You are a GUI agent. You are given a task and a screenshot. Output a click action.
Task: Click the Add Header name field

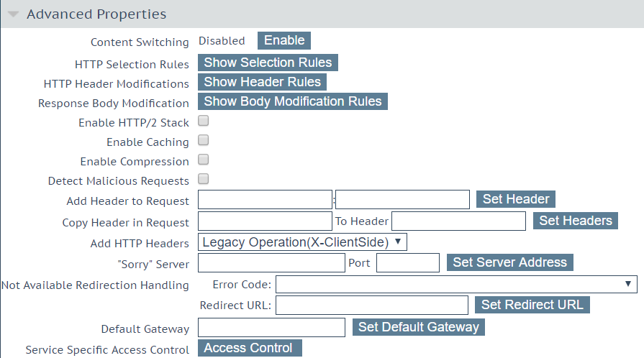[x=265, y=200]
